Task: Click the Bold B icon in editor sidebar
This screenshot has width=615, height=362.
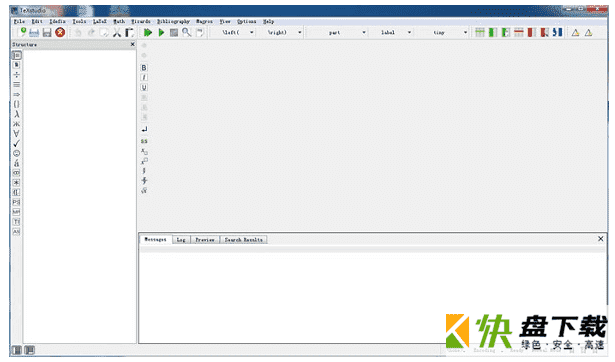Action: 144,67
